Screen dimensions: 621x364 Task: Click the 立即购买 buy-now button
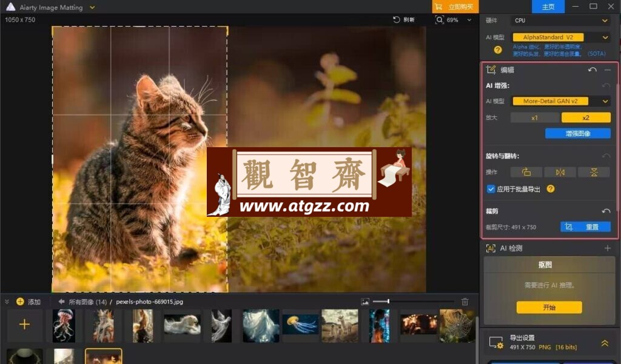coord(455,7)
